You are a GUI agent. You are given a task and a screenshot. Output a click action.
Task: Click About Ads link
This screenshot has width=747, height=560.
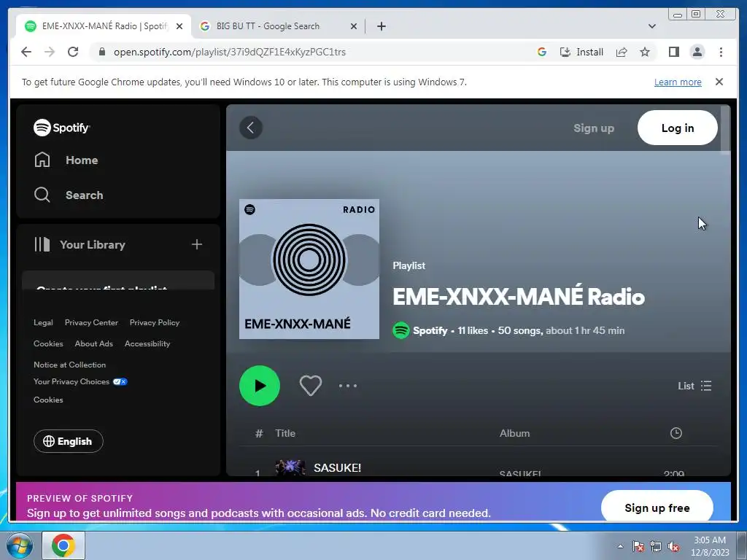(x=94, y=343)
